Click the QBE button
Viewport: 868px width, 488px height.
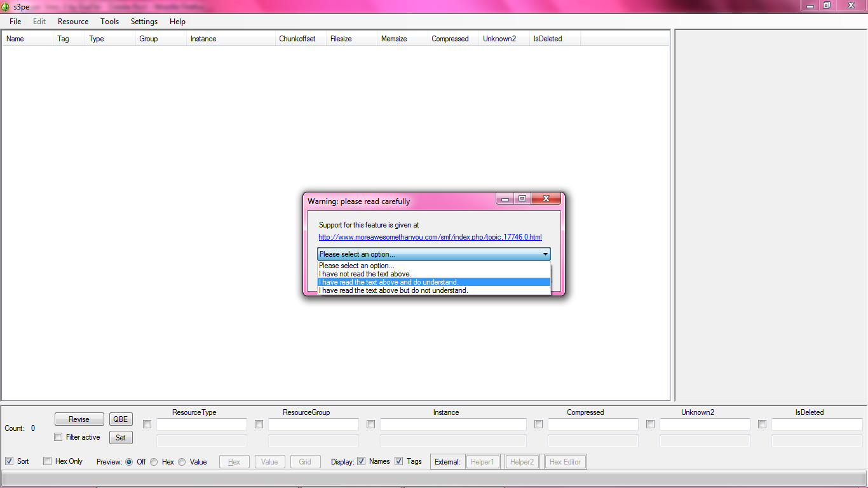[121, 419]
